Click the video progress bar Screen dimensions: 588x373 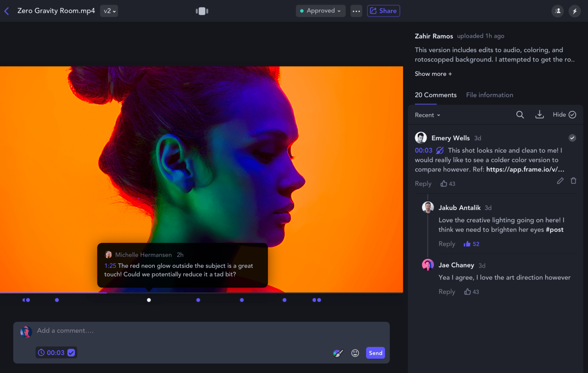pyautogui.click(x=201, y=292)
